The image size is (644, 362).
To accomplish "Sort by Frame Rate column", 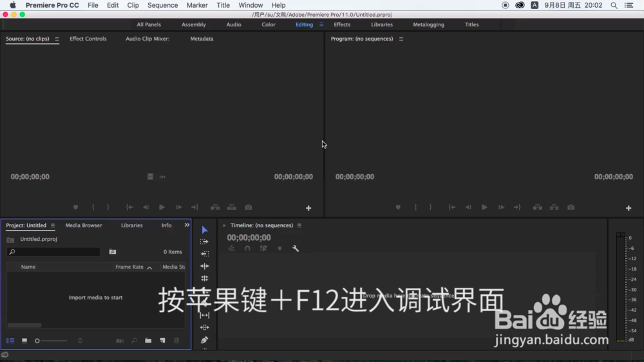I will 129,267.
